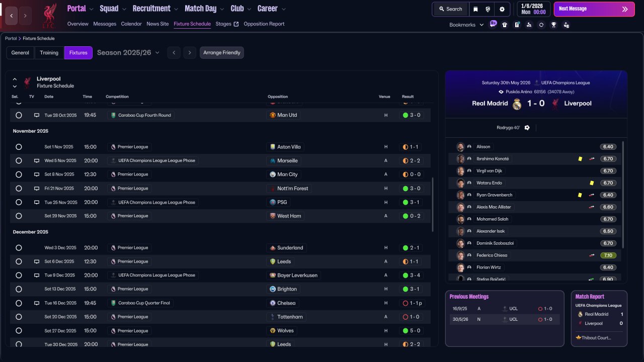This screenshot has width=644, height=362.
Task: Go back using the left arrow navigation button
Action: point(12,16)
